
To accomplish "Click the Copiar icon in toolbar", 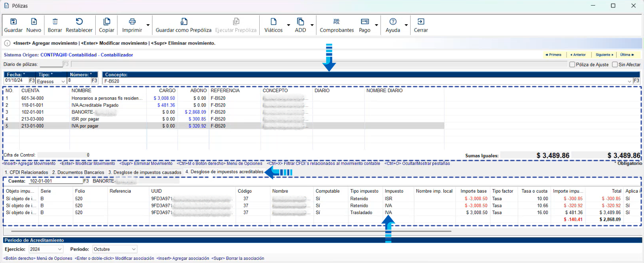I will [106, 22].
